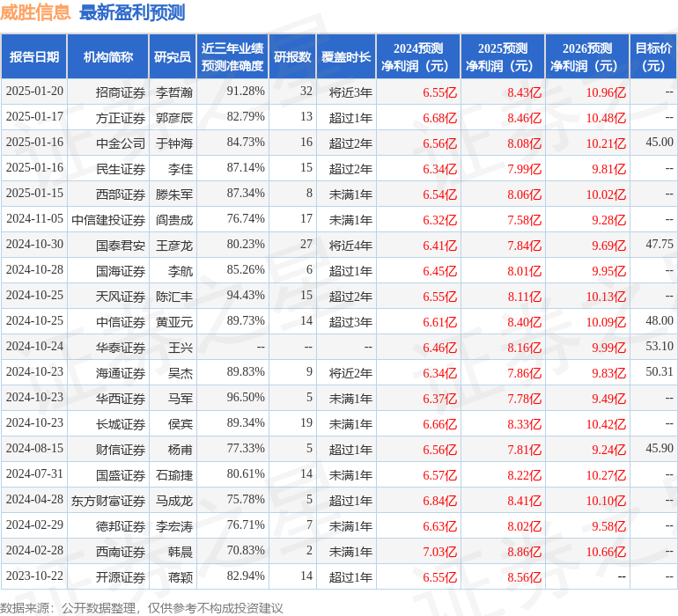
Task: Click the 研报数 column header
Action: pos(292,57)
